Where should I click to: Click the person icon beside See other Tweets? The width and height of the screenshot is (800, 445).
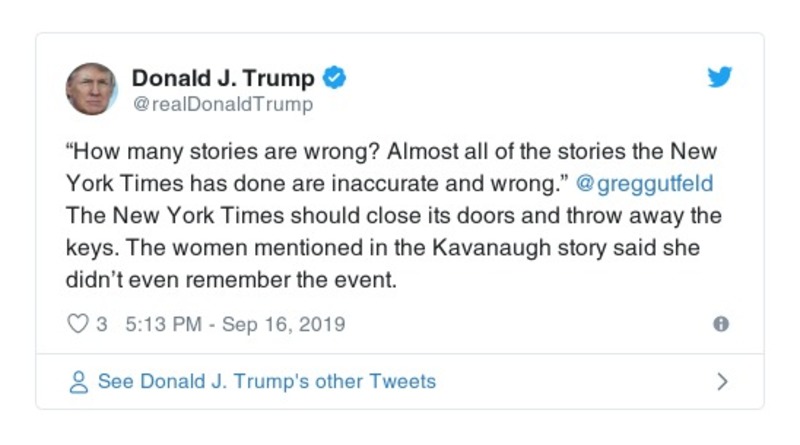coord(78,382)
